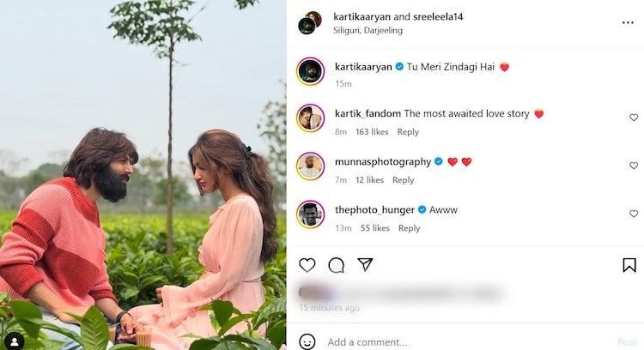Reply to thephoto_hunger's comment
Viewport: 644px width, 350px height.
point(409,228)
